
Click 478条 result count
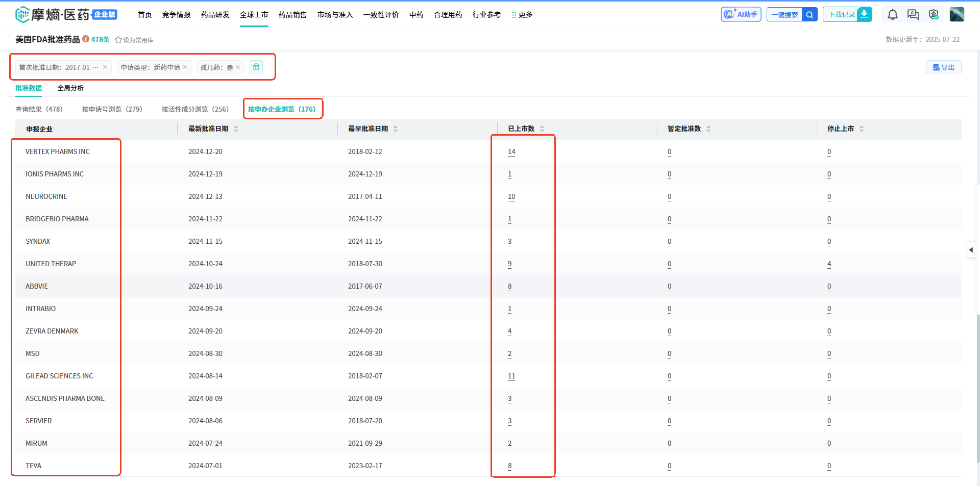pos(100,39)
